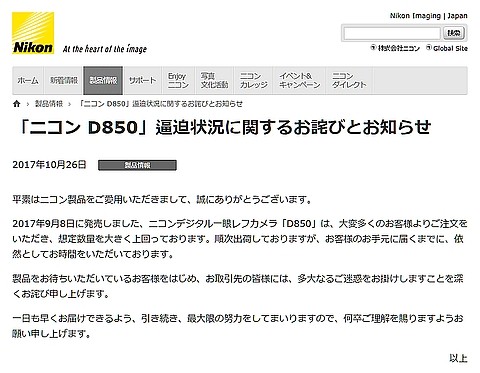Click the paragraph starting 2017年9月8日に発売
The height and width of the screenshot is (373, 480).
point(240,239)
